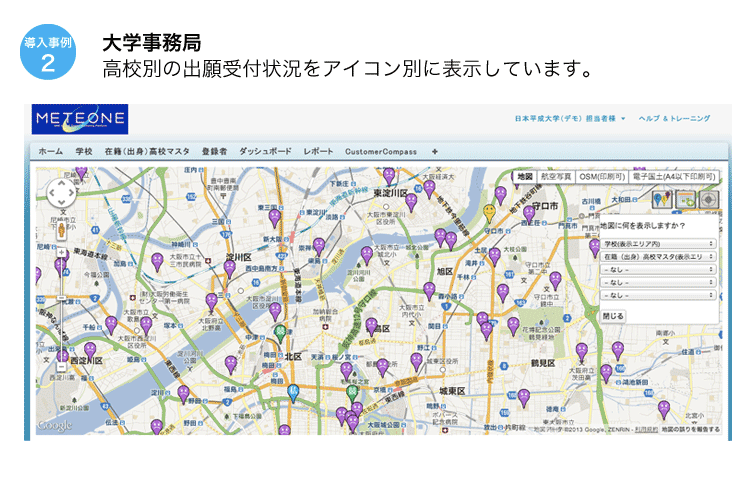This screenshot has height=500, width=750.
Task: Click the calendar map tool icon
Action: (686, 198)
